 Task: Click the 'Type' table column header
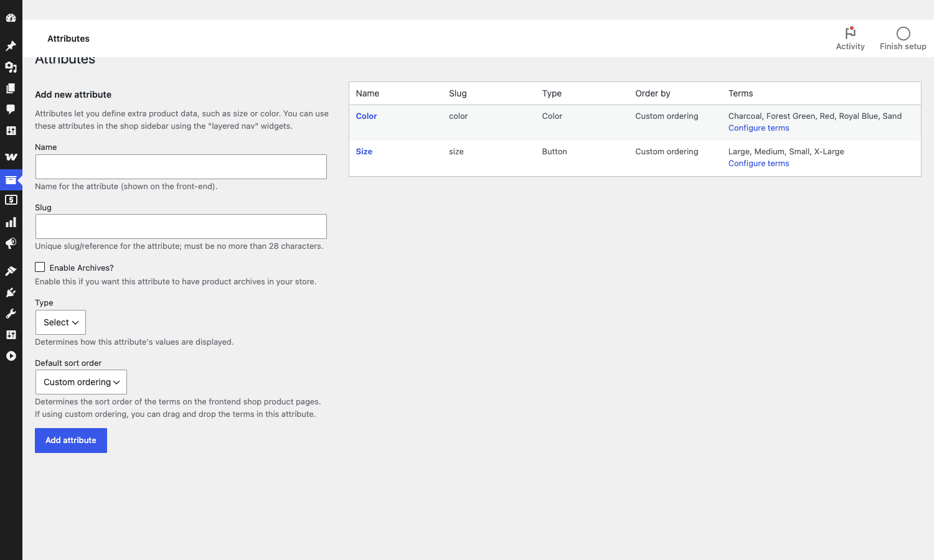tap(552, 93)
